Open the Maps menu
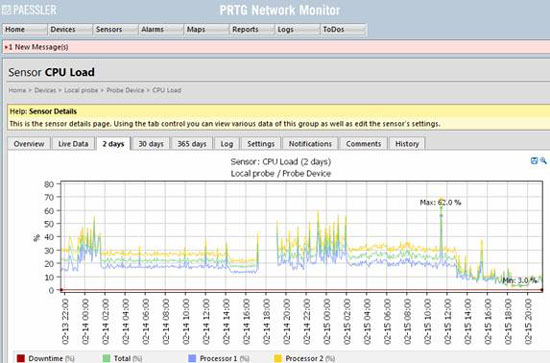 [x=206, y=29]
